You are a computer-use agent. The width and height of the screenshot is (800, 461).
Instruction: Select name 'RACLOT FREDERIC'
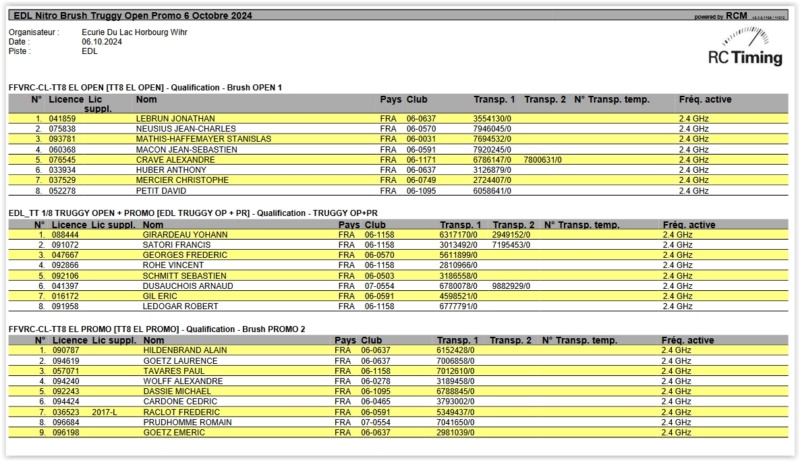(181, 413)
